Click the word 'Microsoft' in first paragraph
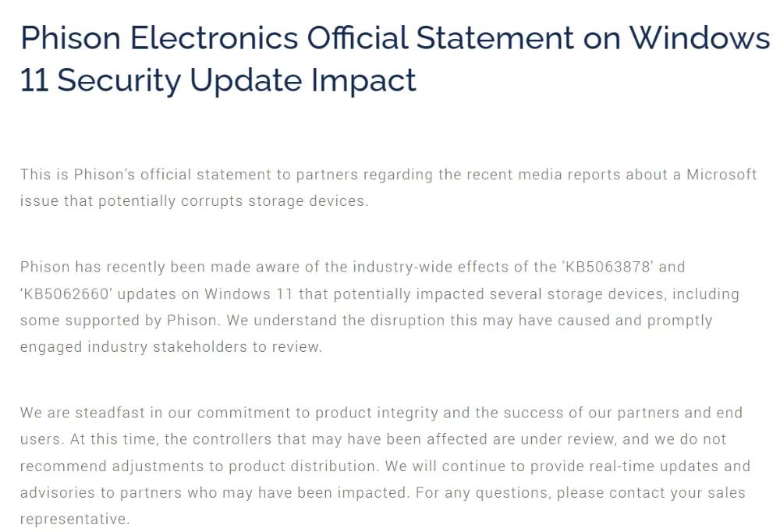 coord(721,174)
